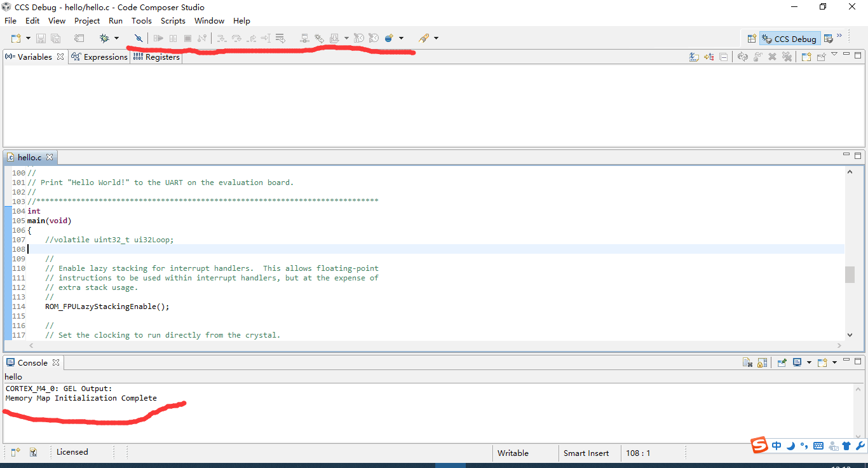This screenshot has height=468, width=868.
Task: Click the New View icon in Variables panel
Action: click(x=806, y=57)
